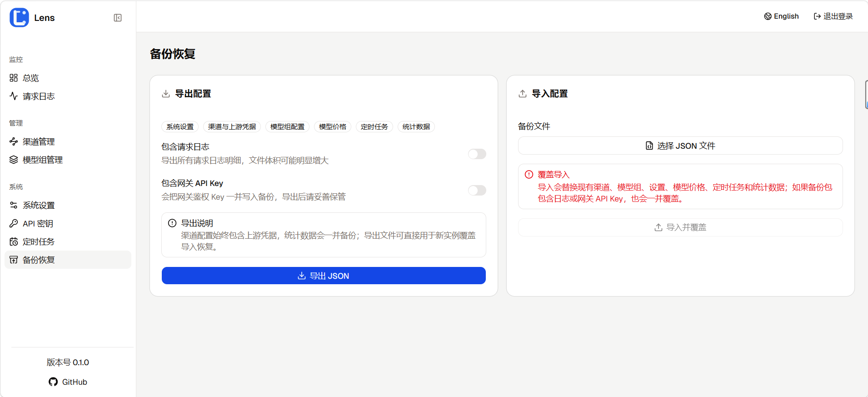Click the 模型价格 tag chip

(x=333, y=127)
